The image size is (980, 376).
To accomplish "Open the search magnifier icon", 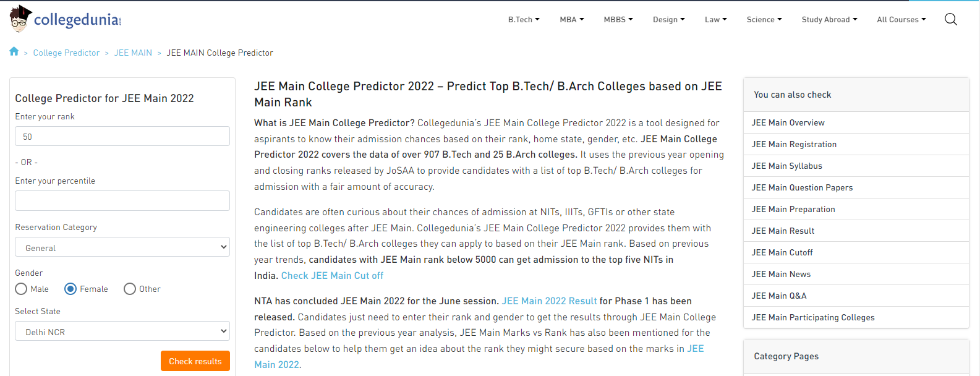I will pos(951,20).
